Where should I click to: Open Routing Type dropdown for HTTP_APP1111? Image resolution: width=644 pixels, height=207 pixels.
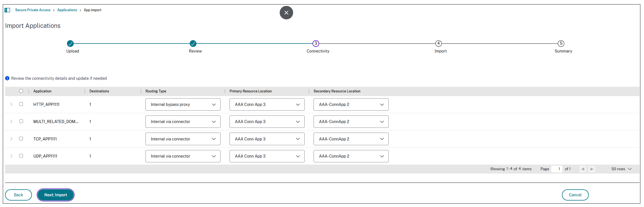click(x=183, y=104)
